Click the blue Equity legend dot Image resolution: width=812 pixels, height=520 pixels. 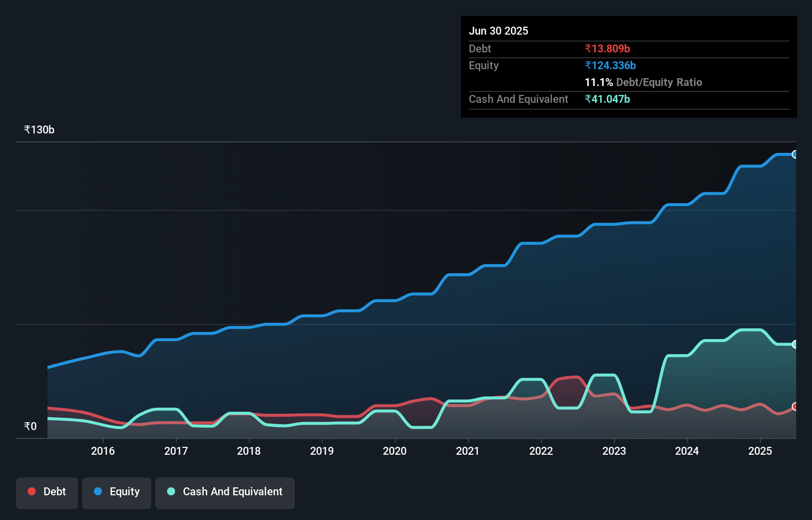pyautogui.click(x=98, y=491)
